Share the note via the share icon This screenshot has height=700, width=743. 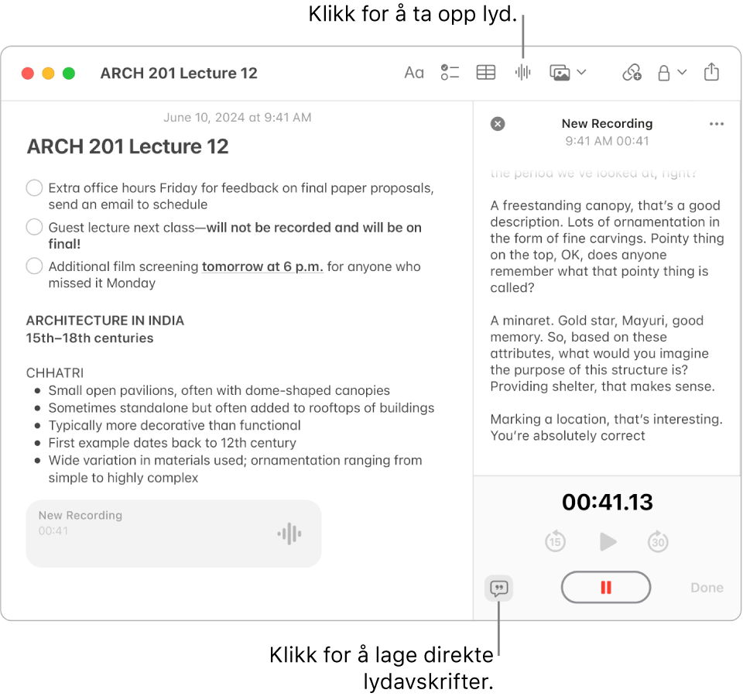711,72
